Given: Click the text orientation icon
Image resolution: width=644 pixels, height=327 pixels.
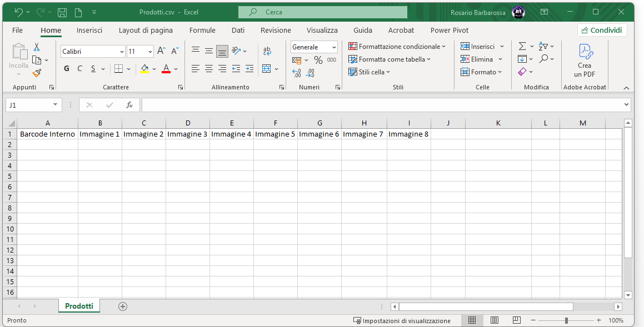Looking at the screenshot, I should pos(236,51).
